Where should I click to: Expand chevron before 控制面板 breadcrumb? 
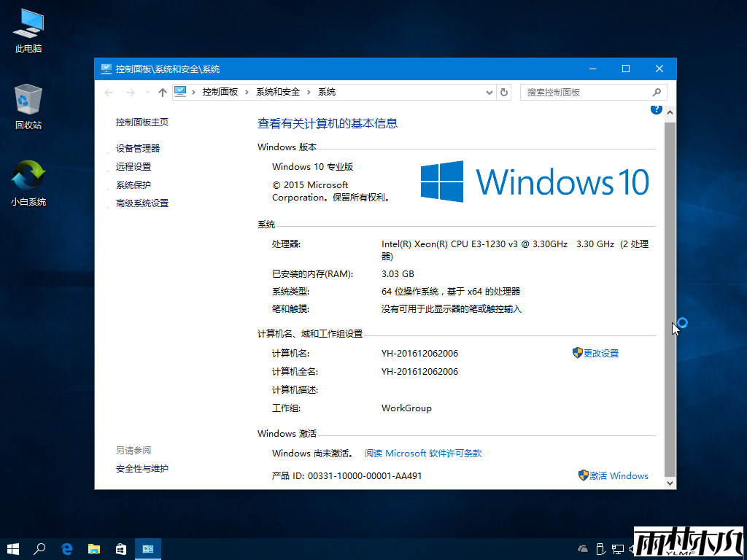193,93
